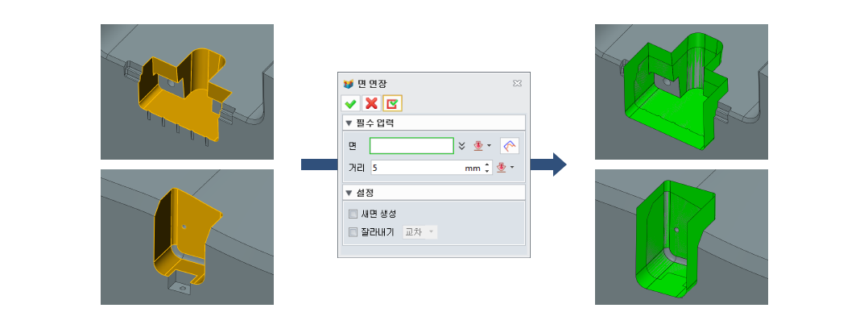This screenshot has width=868, height=329.
Task: Click in the 면 input field
Action: pyautogui.click(x=412, y=145)
